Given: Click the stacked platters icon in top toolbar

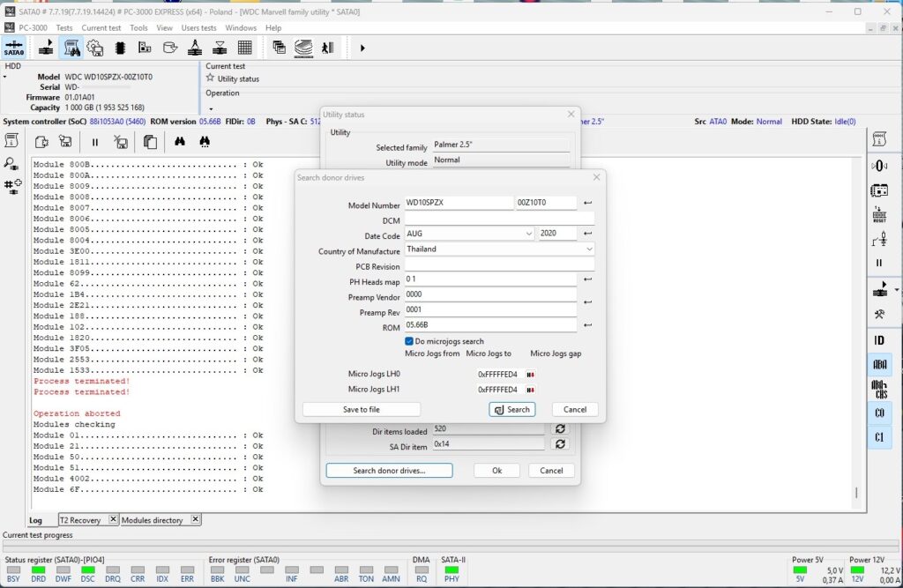Looking at the screenshot, I should [x=303, y=48].
